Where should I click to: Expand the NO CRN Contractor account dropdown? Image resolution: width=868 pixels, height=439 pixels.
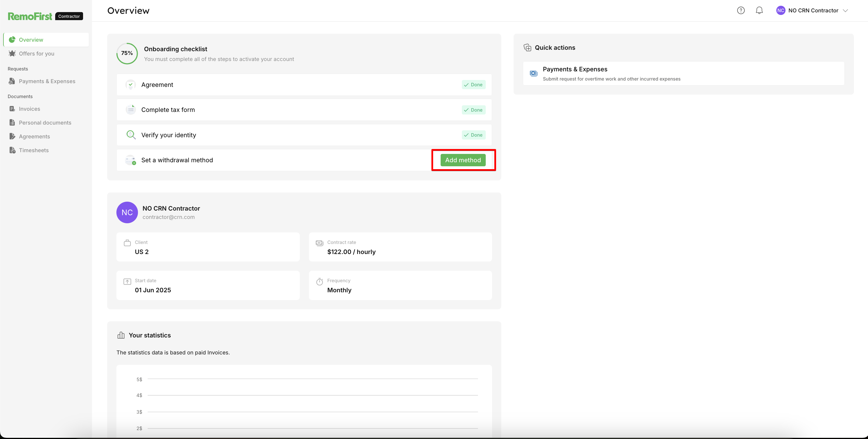(x=845, y=10)
